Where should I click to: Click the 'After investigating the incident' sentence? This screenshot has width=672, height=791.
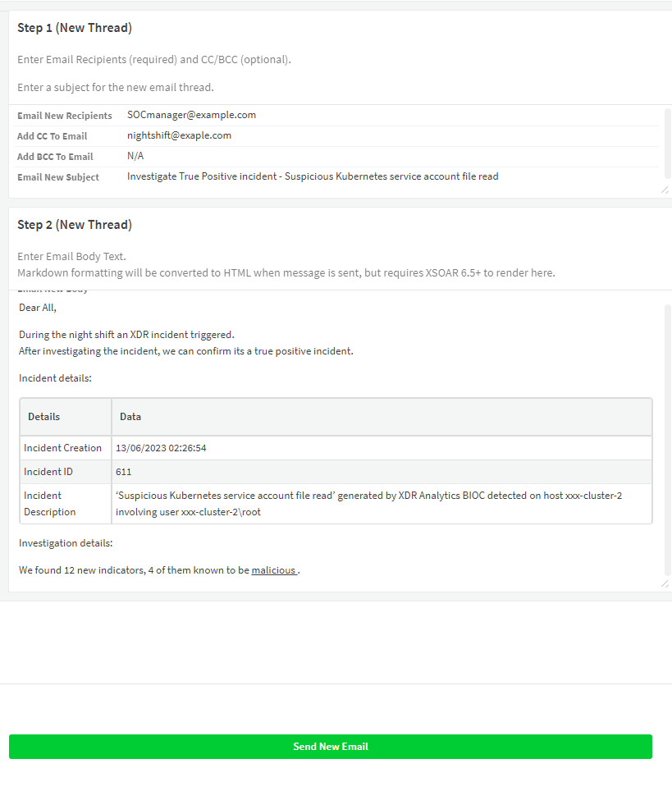coord(186,351)
